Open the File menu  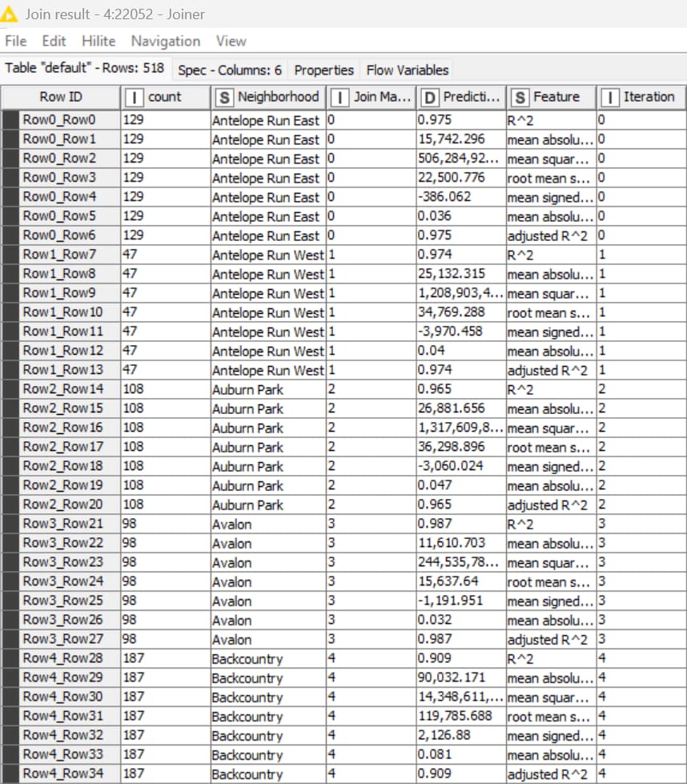tap(15, 41)
